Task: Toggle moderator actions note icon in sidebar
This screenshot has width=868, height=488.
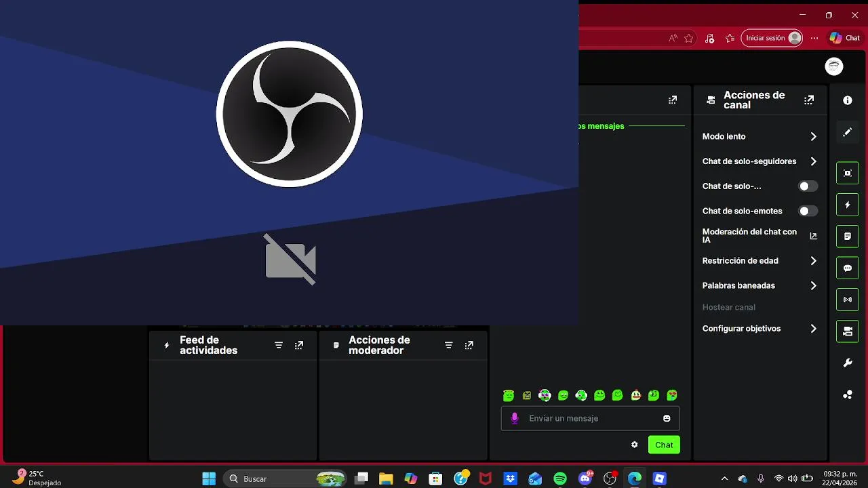Action: [848, 237]
